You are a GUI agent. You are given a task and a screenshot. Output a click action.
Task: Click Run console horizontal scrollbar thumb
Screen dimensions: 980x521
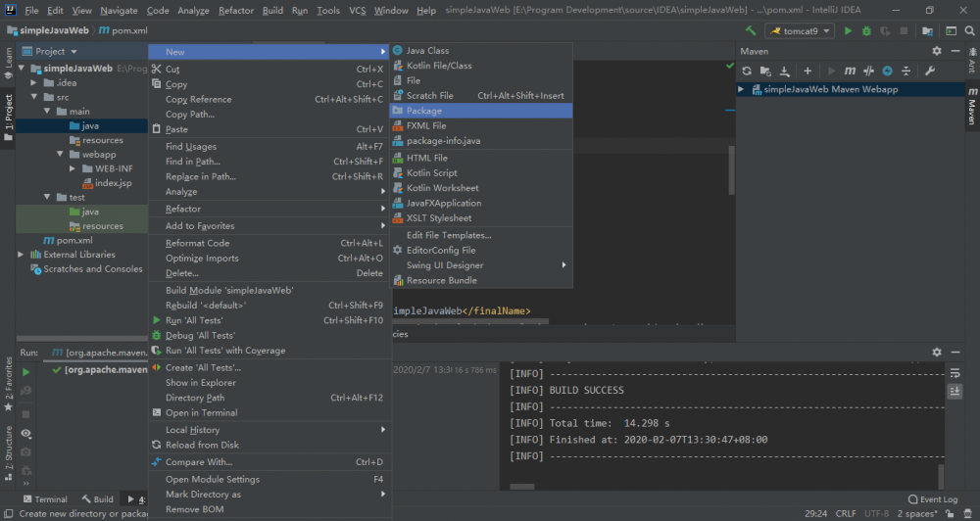tap(522, 486)
